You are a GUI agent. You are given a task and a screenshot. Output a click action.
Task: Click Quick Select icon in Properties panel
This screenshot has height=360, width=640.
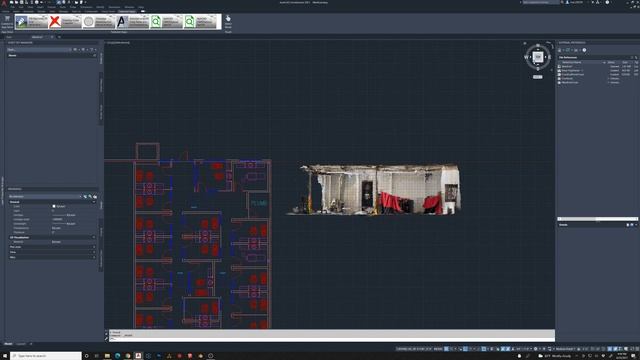click(95, 197)
